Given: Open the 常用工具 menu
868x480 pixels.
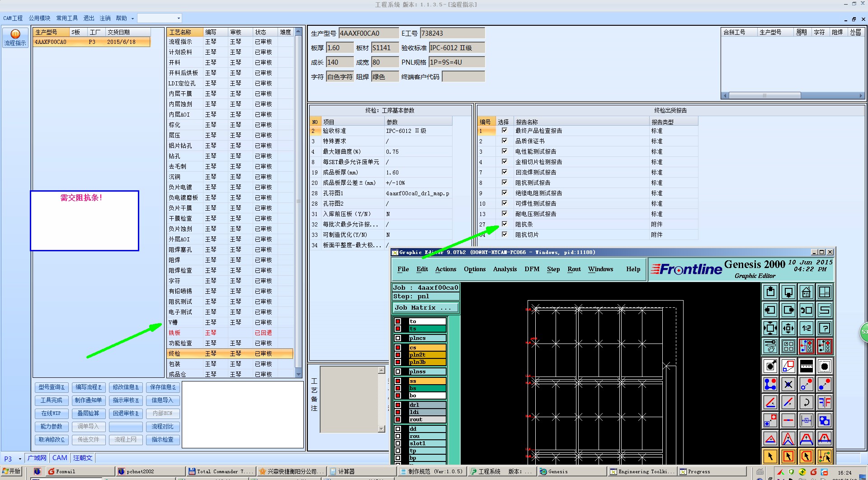Looking at the screenshot, I should tap(67, 18).
